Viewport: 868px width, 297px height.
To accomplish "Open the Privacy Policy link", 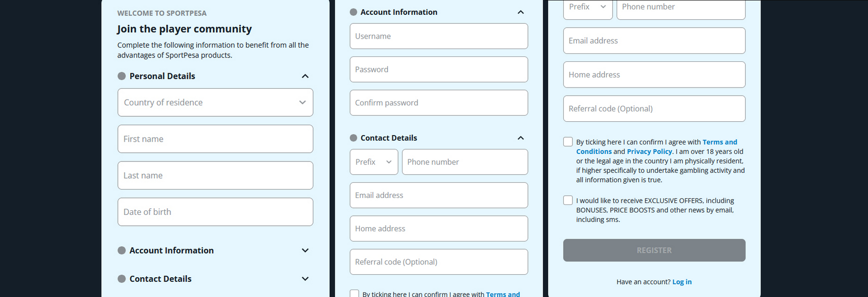I will coord(649,151).
